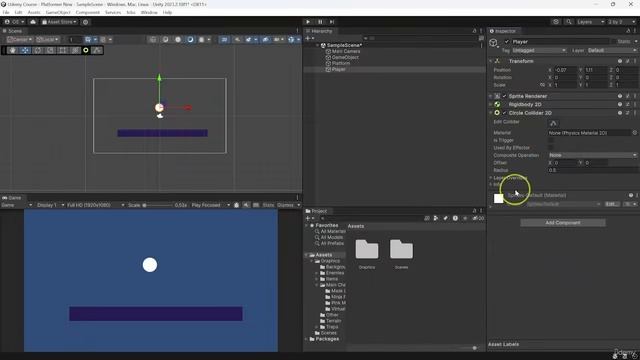The height and width of the screenshot is (360, 640).
Task: Click the Edit Collider button in Inspector
Action: 553,123
